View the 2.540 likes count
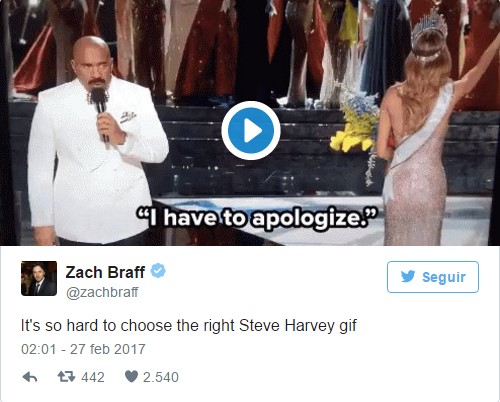The width and height of the screenshot is (500, 402). pos(161,377)
